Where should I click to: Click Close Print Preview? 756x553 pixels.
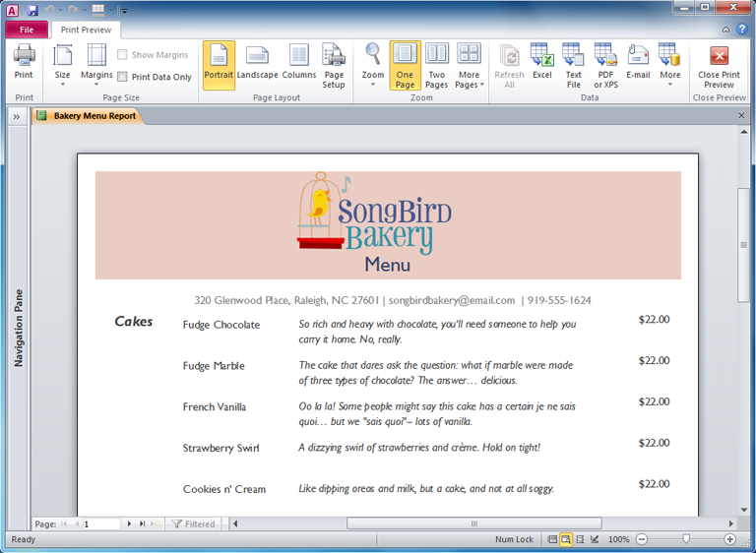pos(719,65)
